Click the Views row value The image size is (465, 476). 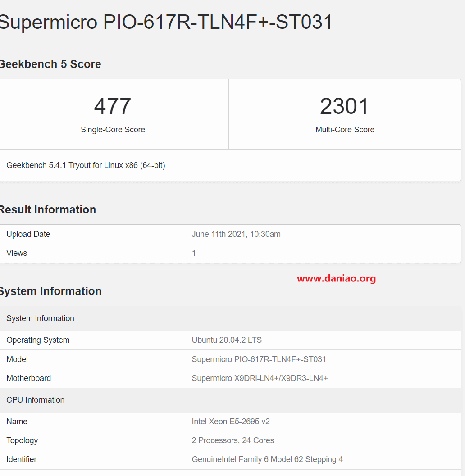tap(194, 253)
